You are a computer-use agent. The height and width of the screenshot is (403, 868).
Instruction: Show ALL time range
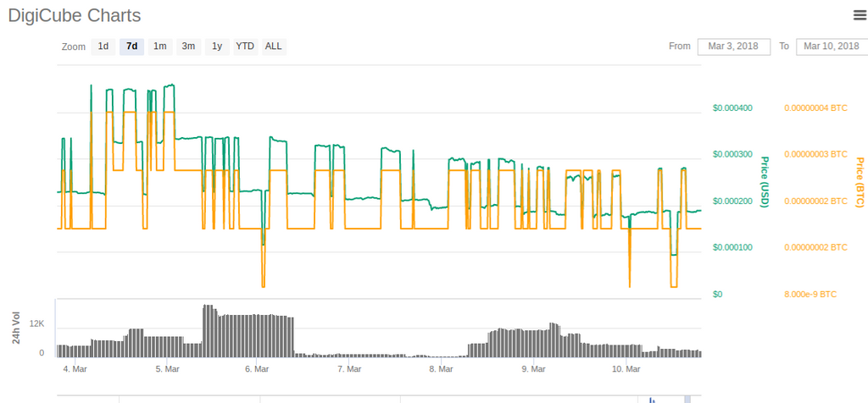tap(274, 47)
